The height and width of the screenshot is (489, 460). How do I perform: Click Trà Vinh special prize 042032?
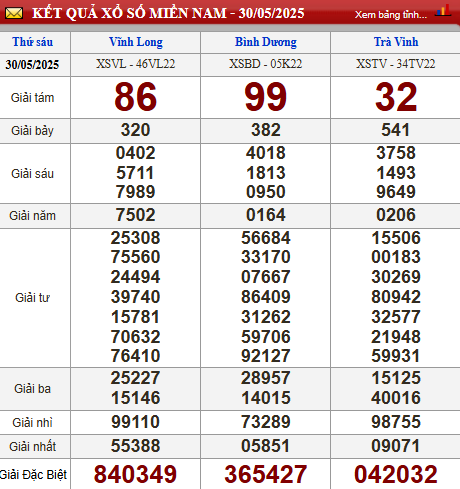point(396,474)
